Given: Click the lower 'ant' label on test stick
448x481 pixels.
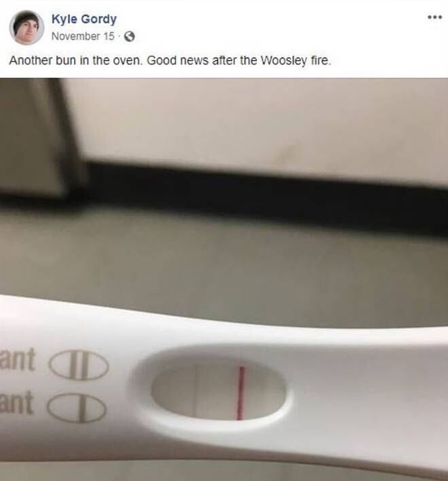Looking at the screenshot, I should (x=16, y=402).
